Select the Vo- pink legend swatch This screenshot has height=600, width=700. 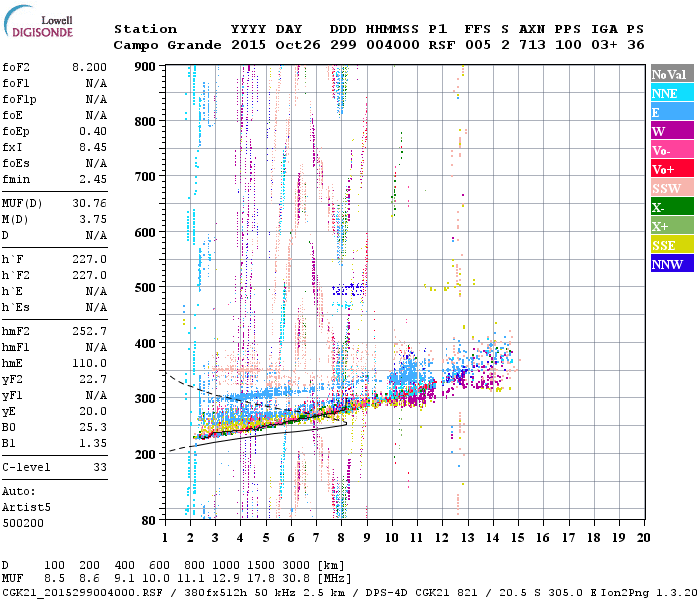(x=672, y=150)
